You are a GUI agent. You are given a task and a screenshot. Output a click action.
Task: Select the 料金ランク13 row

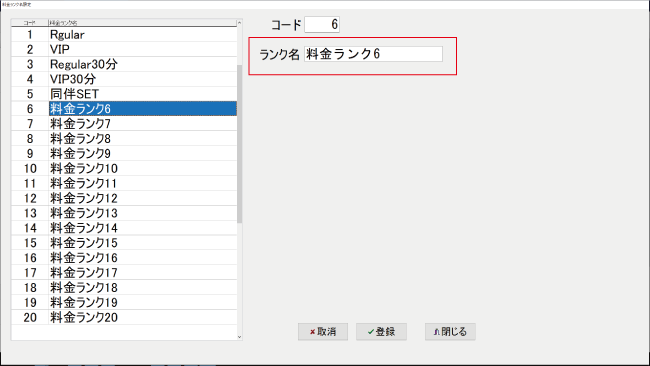click(124, 213)
